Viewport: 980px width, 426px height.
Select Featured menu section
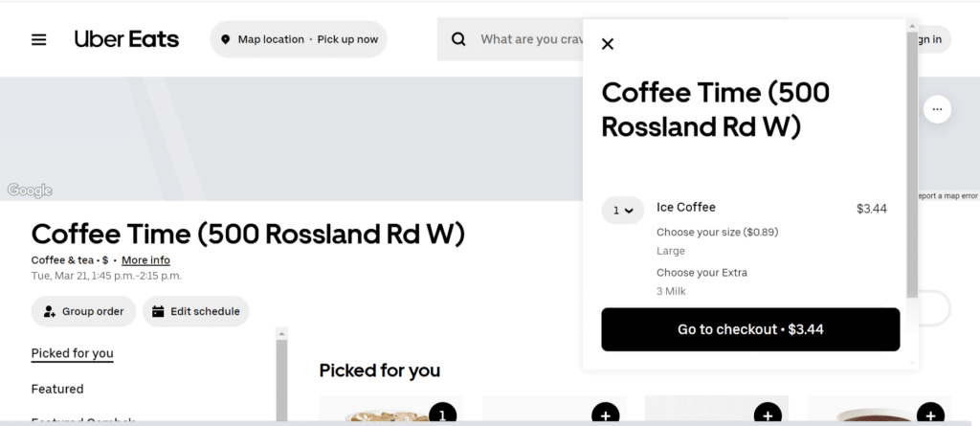click(x=57, y=389)
